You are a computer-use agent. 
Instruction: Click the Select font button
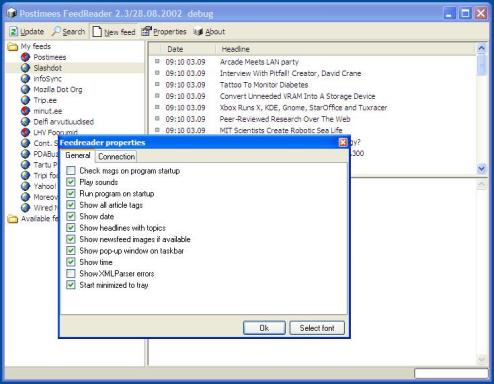pos(317,328)
